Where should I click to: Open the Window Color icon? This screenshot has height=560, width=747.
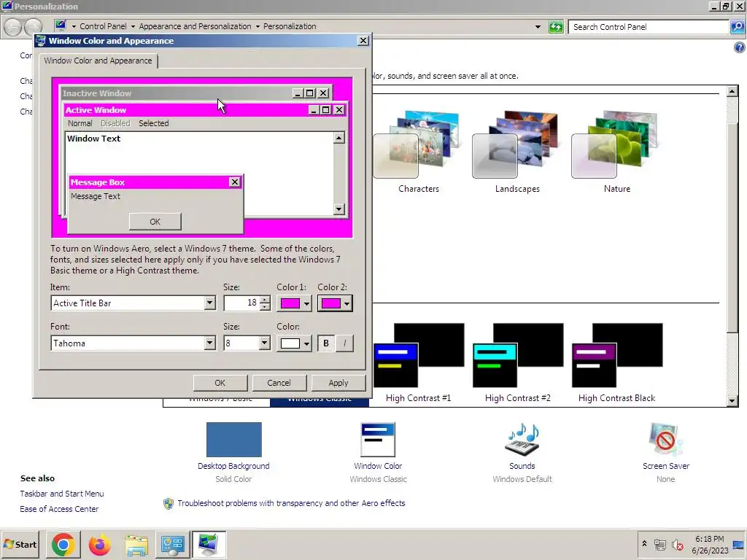pyautogui.click(x=378, y=440)
